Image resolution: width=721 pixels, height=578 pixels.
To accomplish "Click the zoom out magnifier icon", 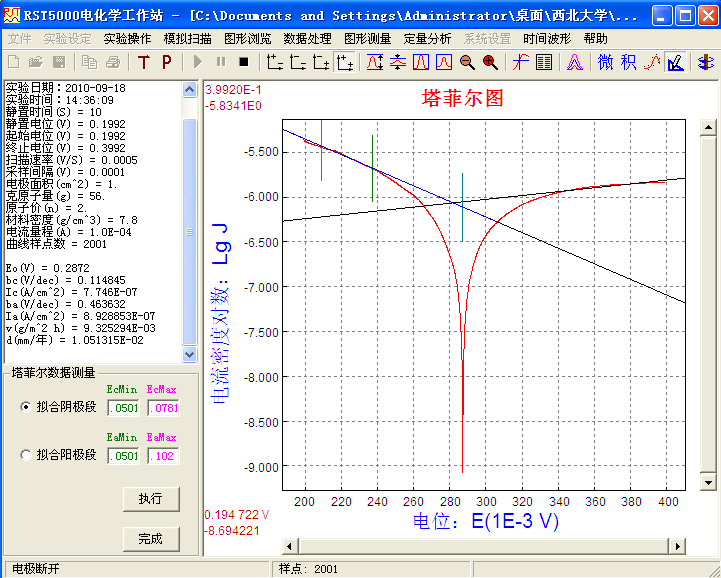I will [x=467, y=62].
